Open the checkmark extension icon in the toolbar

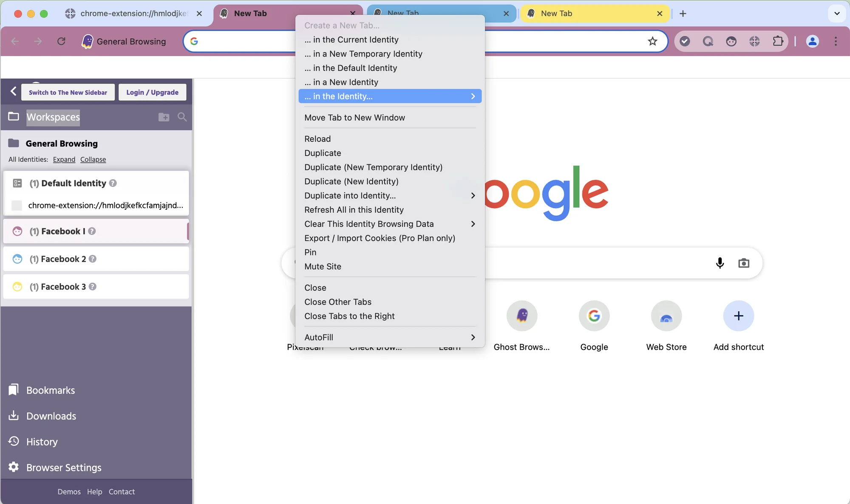(685, 41)
